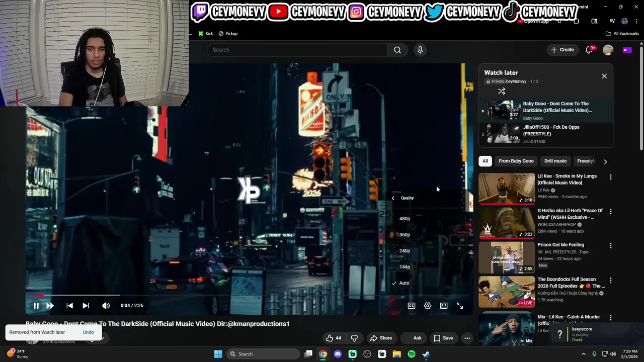
Task: Start voice search with microphone icon
Action: [x=420, y=50]
